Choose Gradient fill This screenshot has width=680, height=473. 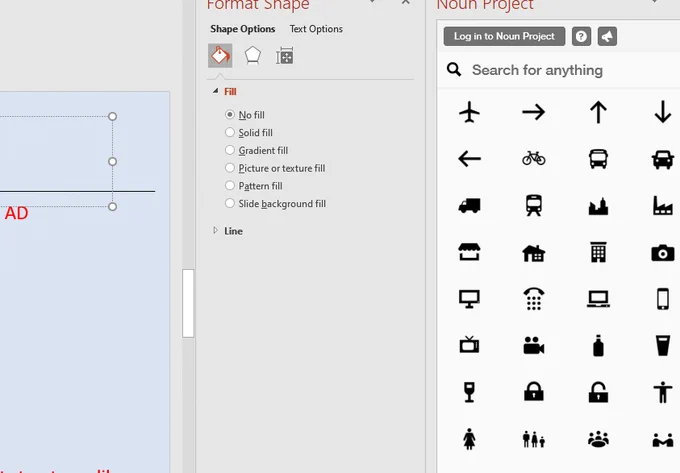tap(230, 150)
